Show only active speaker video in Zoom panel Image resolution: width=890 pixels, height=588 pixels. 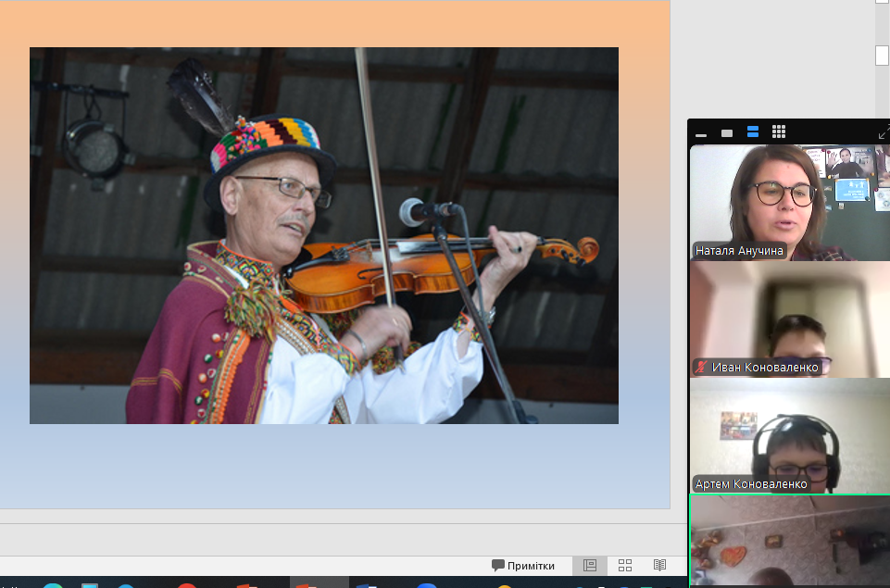[727, 132]
